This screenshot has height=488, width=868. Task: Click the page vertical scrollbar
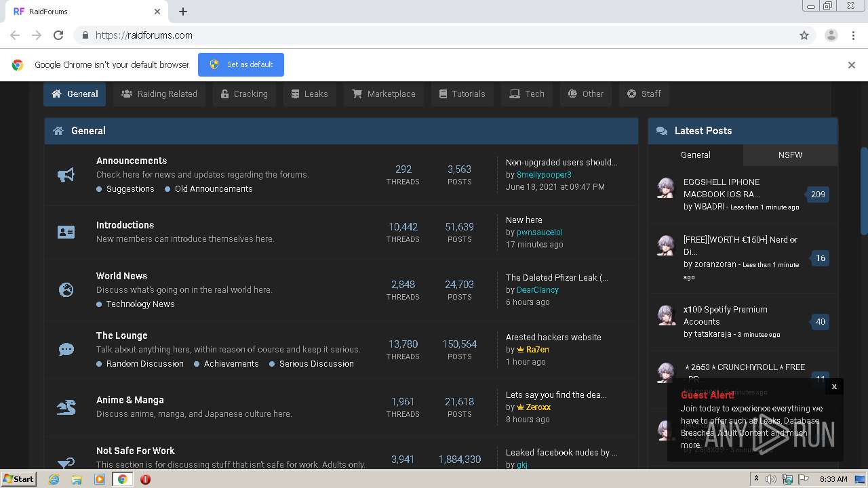coord(864,192)
